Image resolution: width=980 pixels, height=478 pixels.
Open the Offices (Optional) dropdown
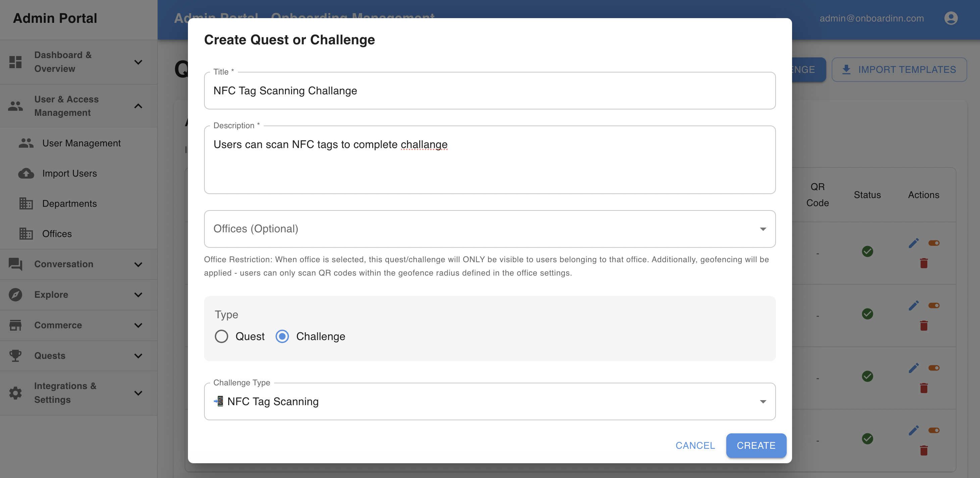(x=490, y=229)
